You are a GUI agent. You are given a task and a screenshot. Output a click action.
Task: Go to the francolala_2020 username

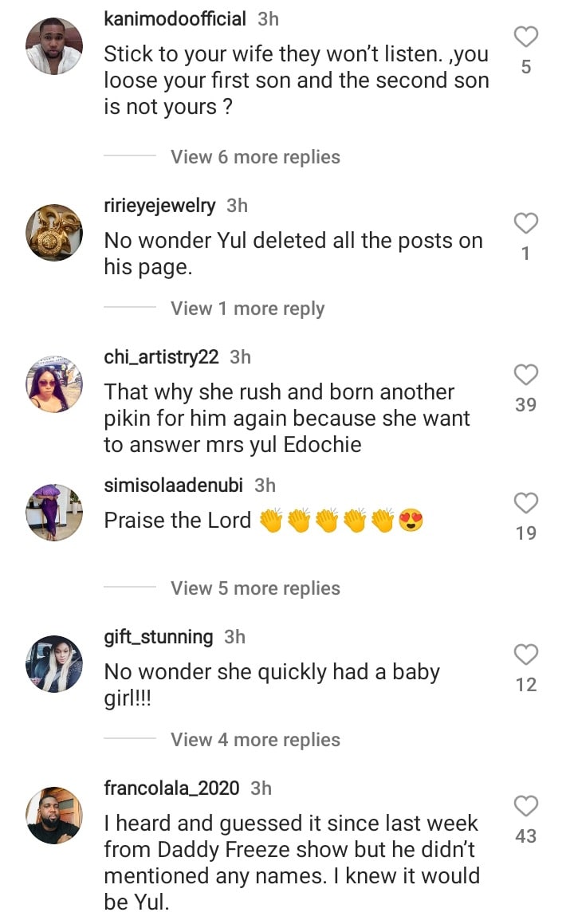pos(171,788)
